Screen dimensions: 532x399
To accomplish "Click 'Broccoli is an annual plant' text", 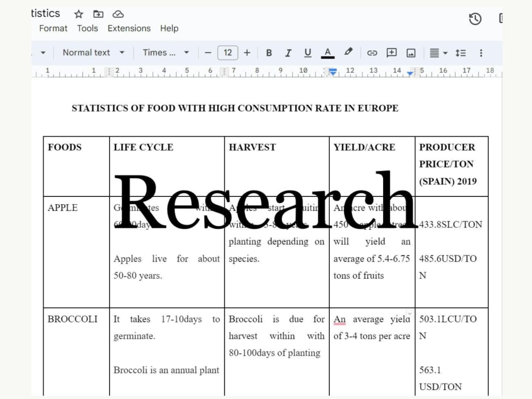I will tap(166, 370).
